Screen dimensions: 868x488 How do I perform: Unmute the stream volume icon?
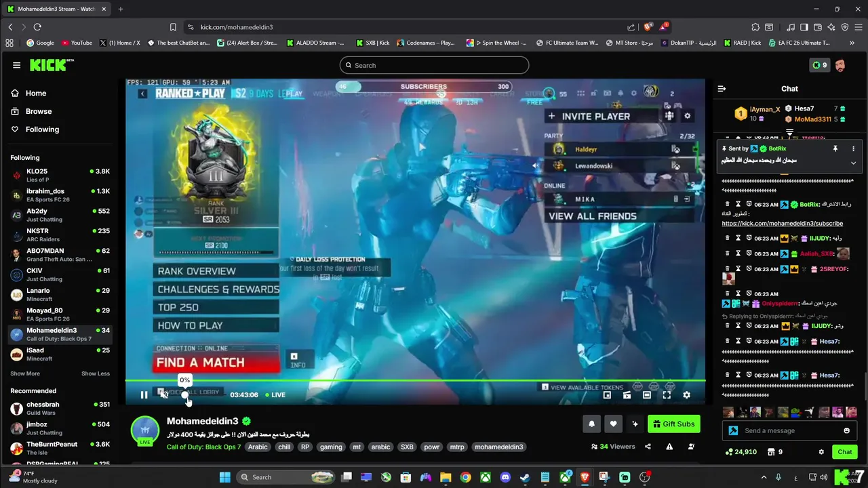[163, 394]
